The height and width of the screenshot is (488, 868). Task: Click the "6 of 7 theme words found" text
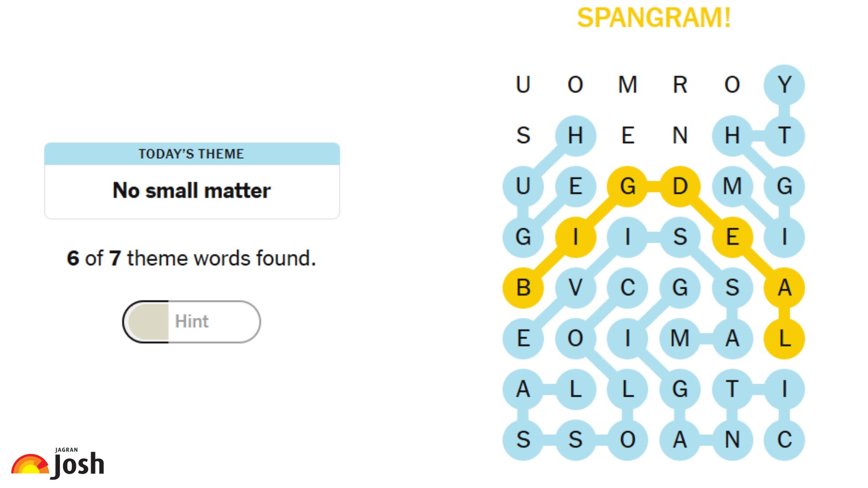tap(192, 258)
